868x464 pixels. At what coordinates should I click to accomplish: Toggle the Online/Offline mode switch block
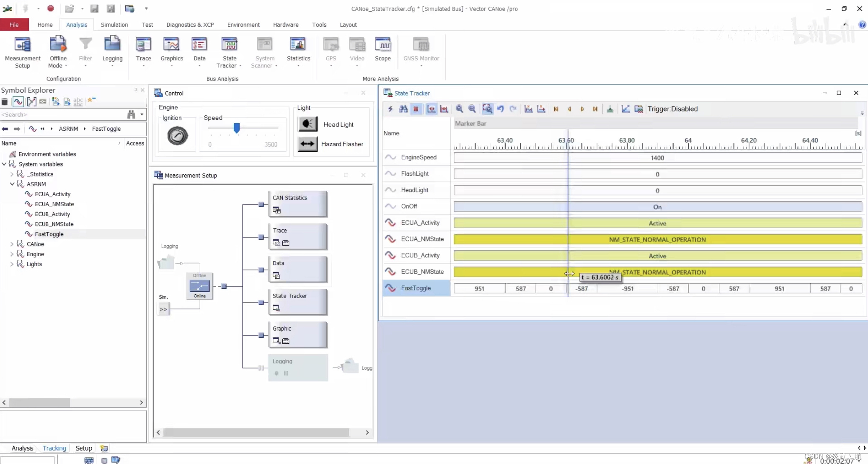click(x=199, y=286)
